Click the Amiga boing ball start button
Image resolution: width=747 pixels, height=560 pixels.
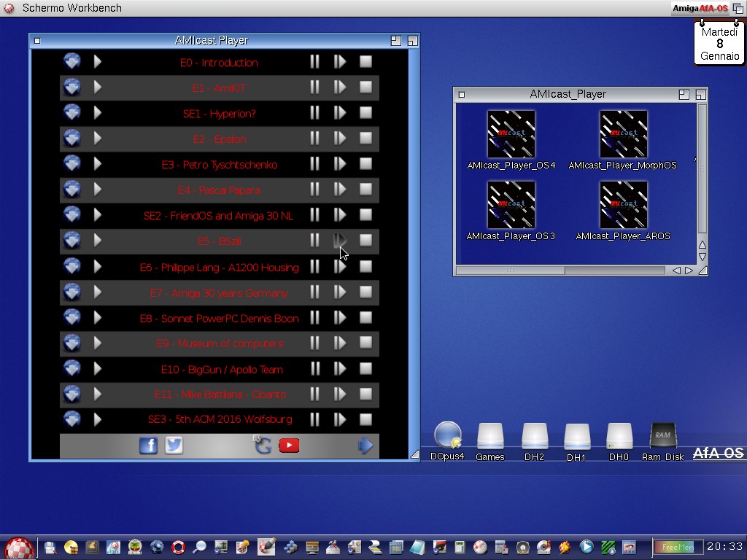(x=20, y=548)
